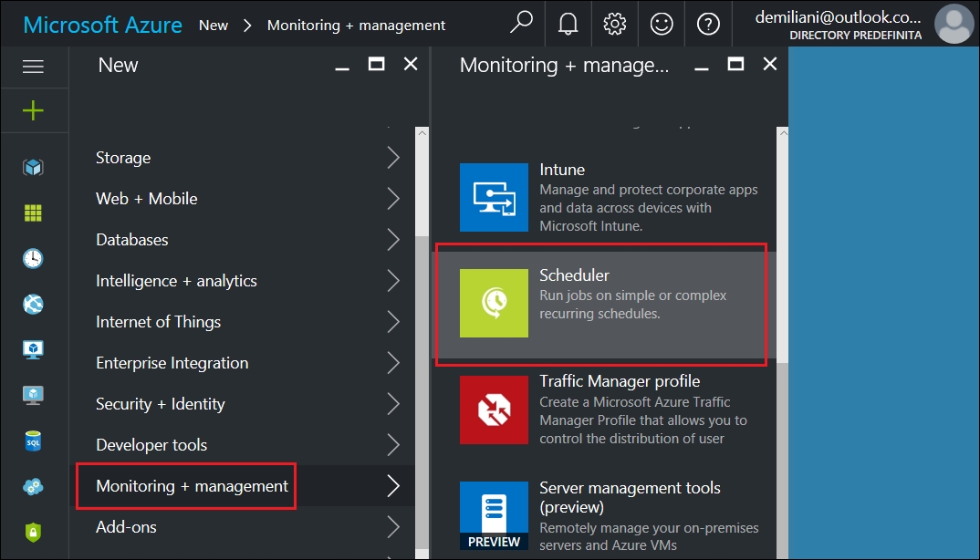Expand the Databases category chevron
Viewport: 980px width, 560px height.
(393, 239)
